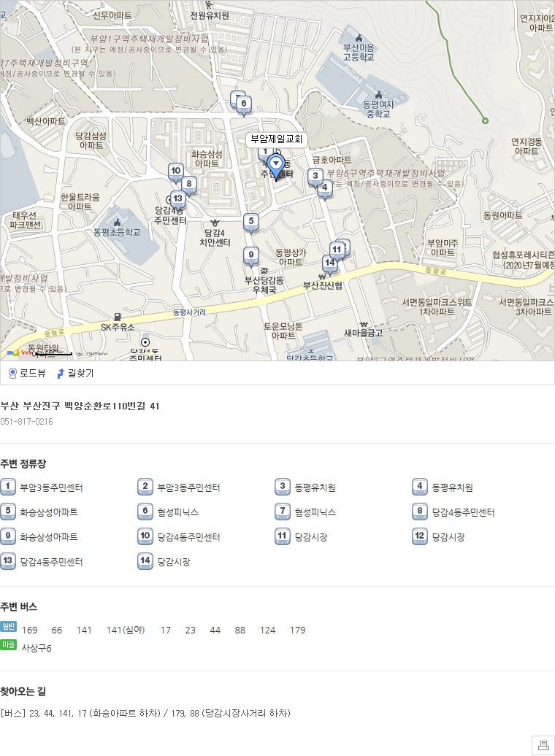Open stop 6 협성피닉스 in list
555x756 pixels.
[x=177, y=512]
